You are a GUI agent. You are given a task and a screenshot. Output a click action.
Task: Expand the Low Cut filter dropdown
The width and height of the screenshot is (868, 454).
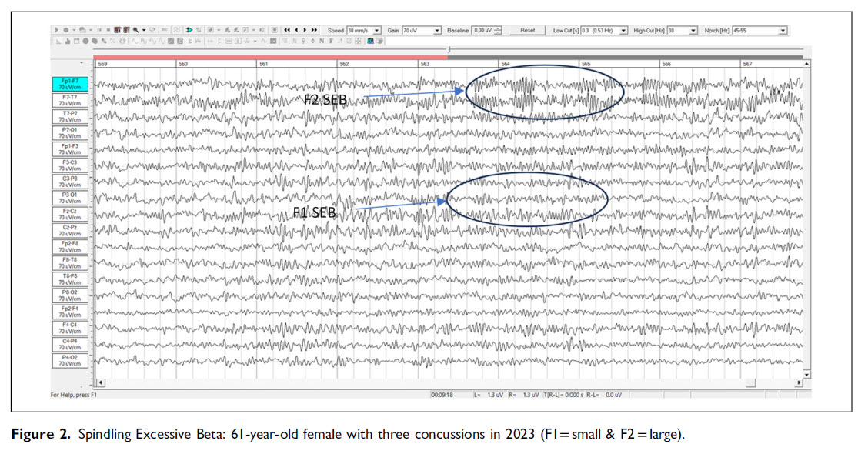pyautogui.click(x=623, y=30)
